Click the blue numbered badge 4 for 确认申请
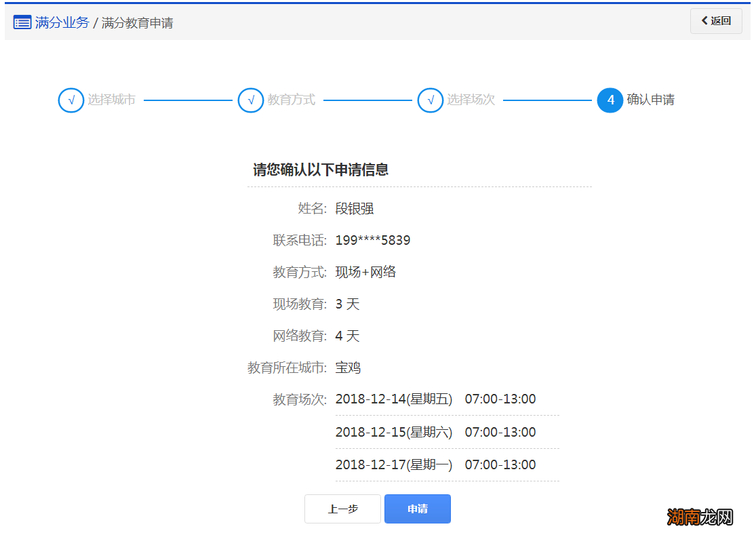This screenshot has width=756, height=535. [610, 100]
